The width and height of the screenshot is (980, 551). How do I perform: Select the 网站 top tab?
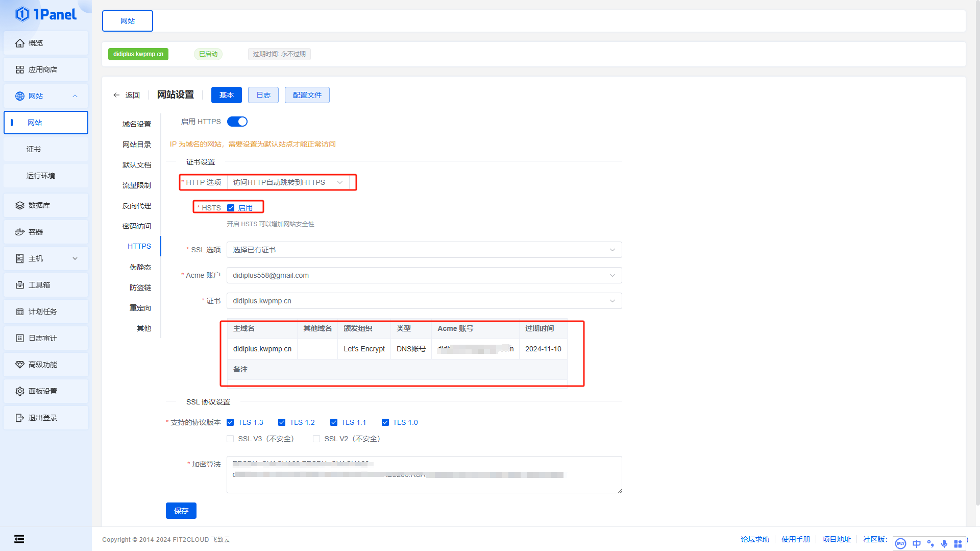[x=128, y=21]
